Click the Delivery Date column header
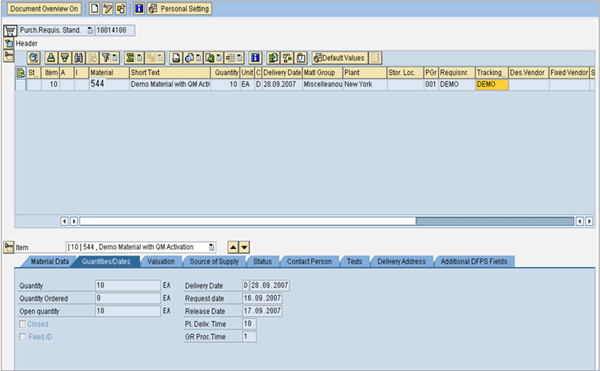Viewport: 600px width, 371px height. click(x=282, y=73)
